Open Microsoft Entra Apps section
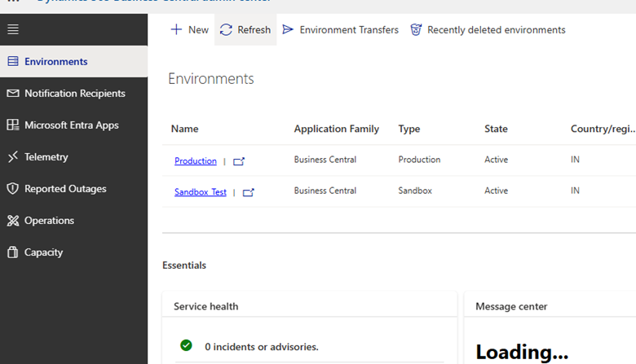636x364 pixels. tap(71, 125)
